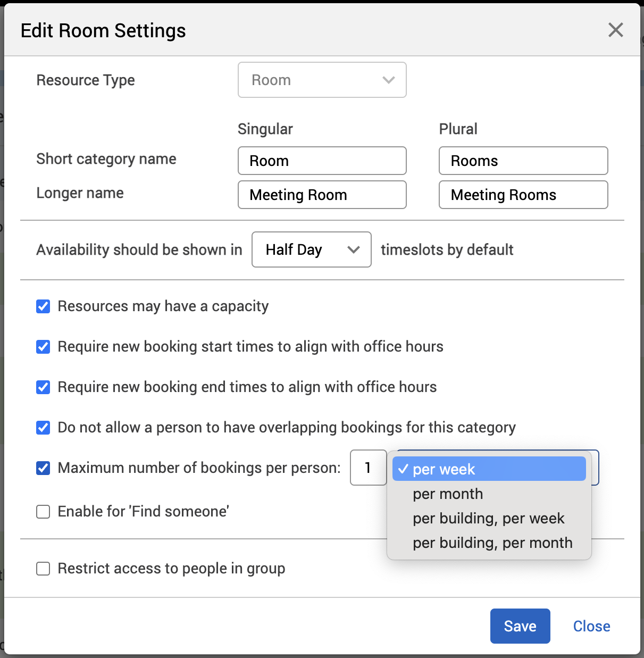Image resolution: width=644 pixels, height=658 pixels.
Task: Click the singular short category name field
Action: click(x=322, y=161)
